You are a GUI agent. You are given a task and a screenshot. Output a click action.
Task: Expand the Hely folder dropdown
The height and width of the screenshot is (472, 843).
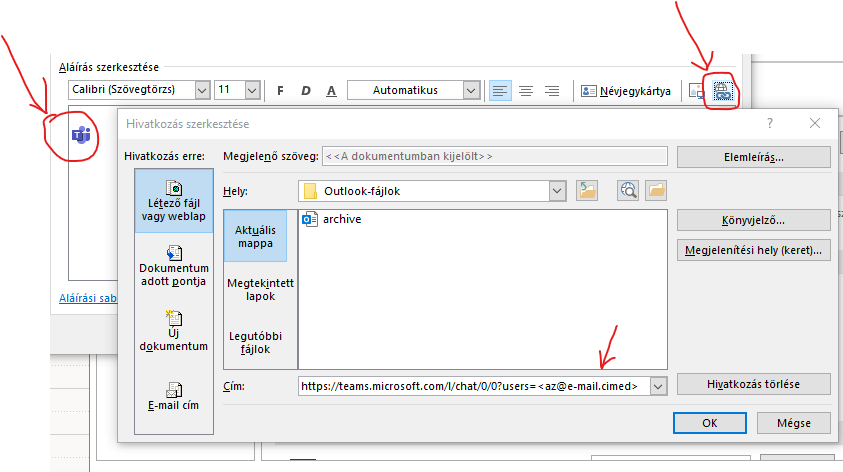click(x=557, y=190)
